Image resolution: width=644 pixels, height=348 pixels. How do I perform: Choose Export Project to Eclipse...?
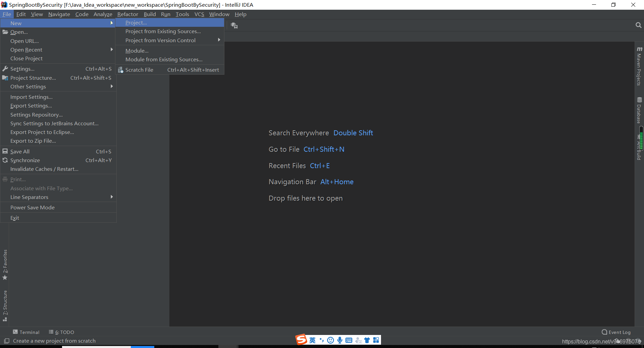click(x=58, y=132)
